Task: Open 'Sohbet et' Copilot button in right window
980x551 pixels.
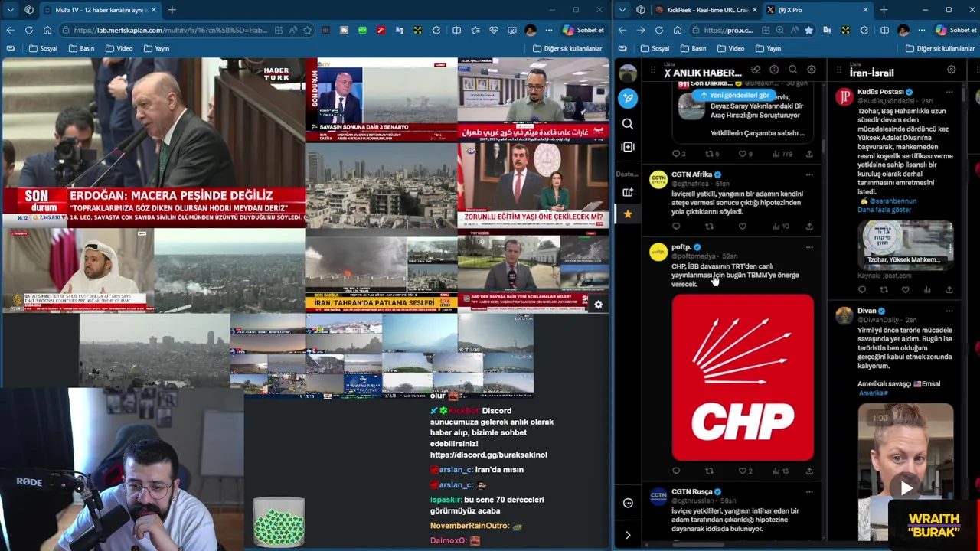Action: (x=957, y=30)
